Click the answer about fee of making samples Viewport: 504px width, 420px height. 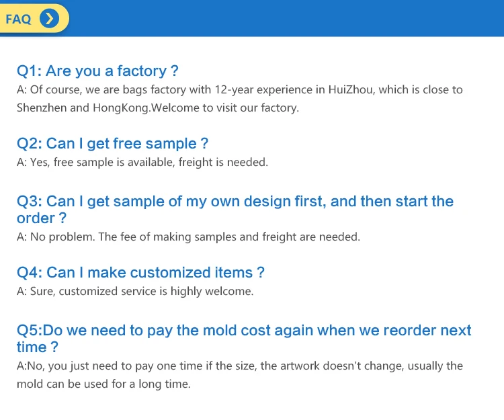[x=188, y=237]
